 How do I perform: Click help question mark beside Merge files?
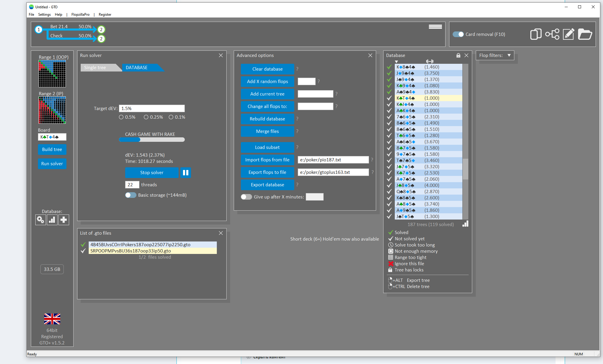point(297,131)
